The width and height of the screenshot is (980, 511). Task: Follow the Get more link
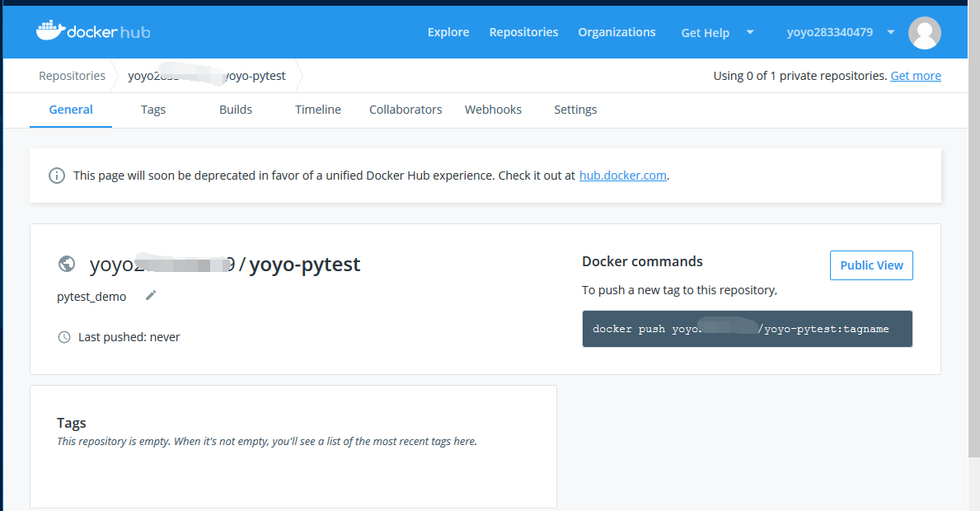(x=916, y=76)
